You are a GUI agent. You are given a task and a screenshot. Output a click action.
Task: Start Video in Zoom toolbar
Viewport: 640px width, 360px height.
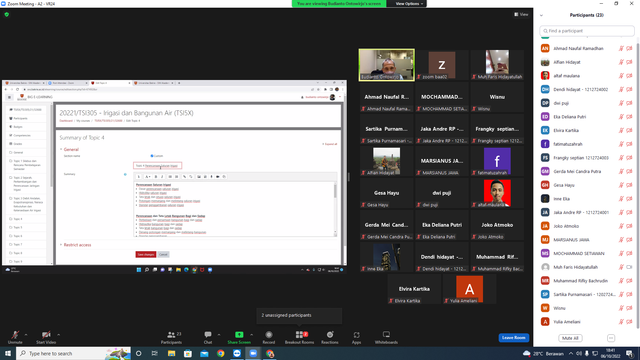(46, 337)
